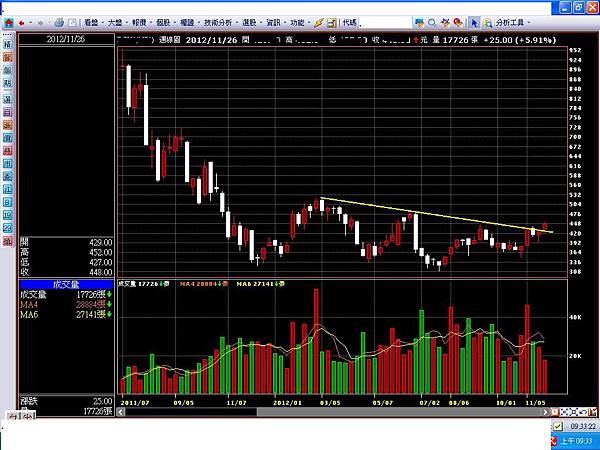The image size is (600, 450).
Task: Click the red globe icon in toolbar
Action: (458, 23)
